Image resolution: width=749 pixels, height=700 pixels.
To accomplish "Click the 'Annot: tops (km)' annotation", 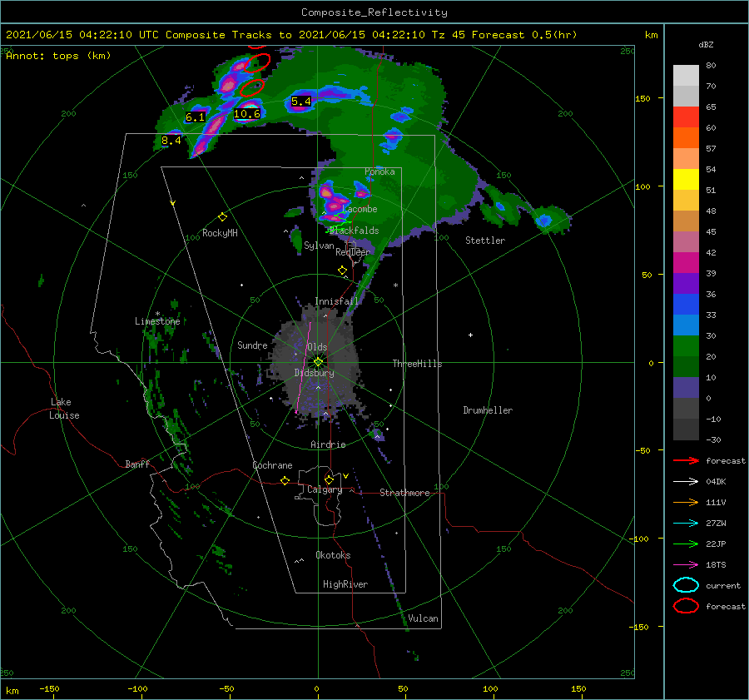I will pos(58,56).
